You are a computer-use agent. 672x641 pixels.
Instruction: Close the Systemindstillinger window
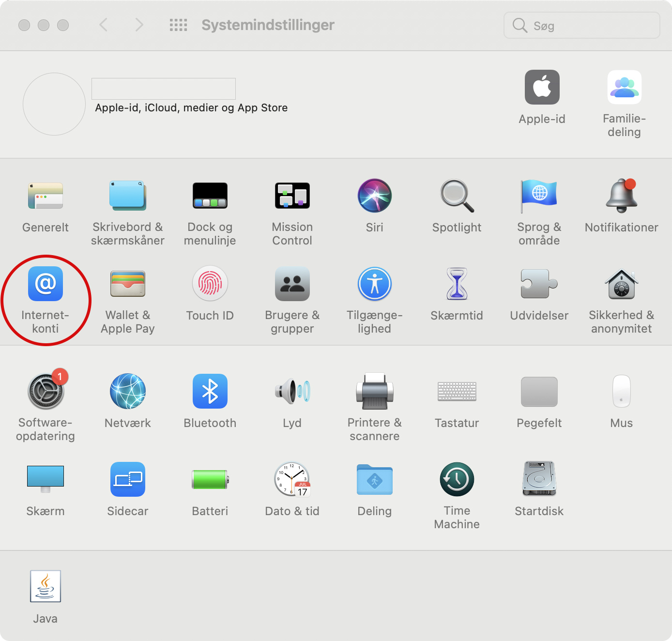click(x=24, y=25)
